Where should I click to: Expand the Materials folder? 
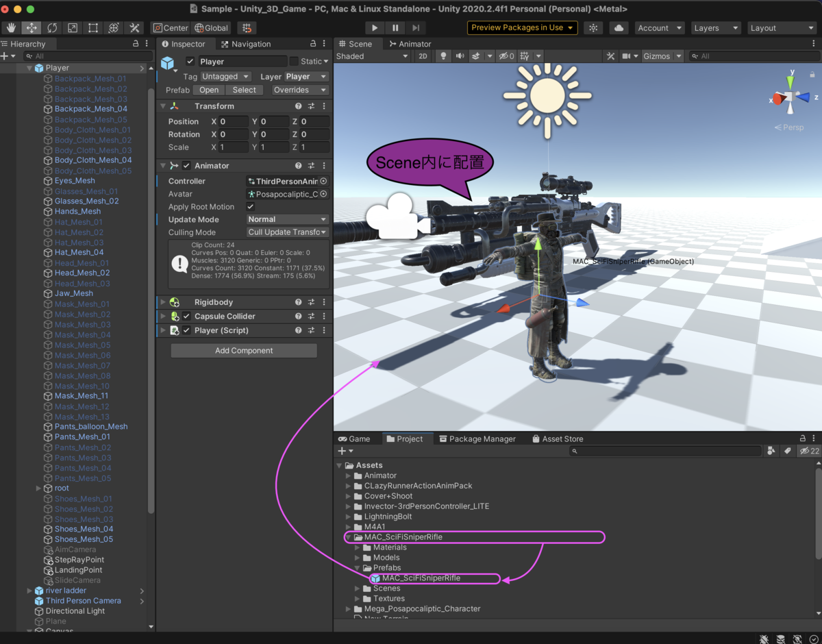click(358, 547)
